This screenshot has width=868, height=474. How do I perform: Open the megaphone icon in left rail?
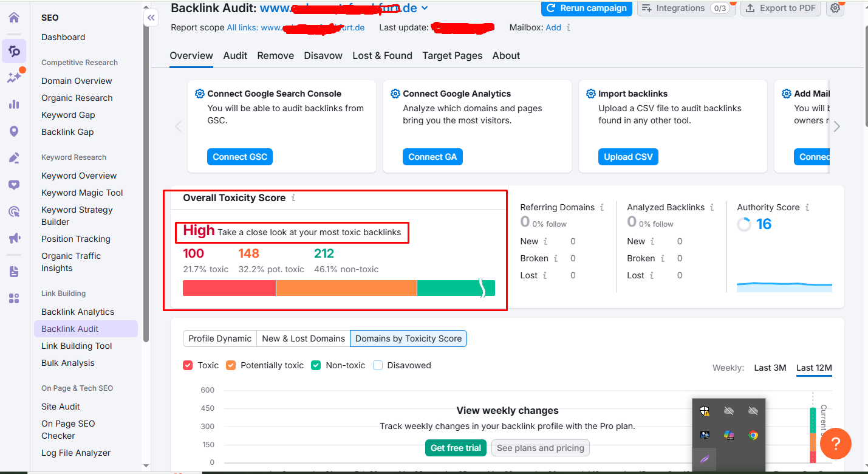point(13,238)
